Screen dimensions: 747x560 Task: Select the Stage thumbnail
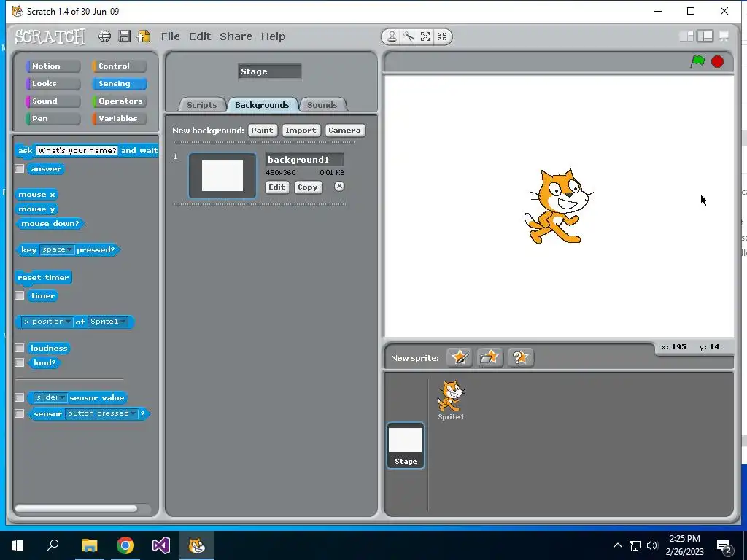(406, 446)
